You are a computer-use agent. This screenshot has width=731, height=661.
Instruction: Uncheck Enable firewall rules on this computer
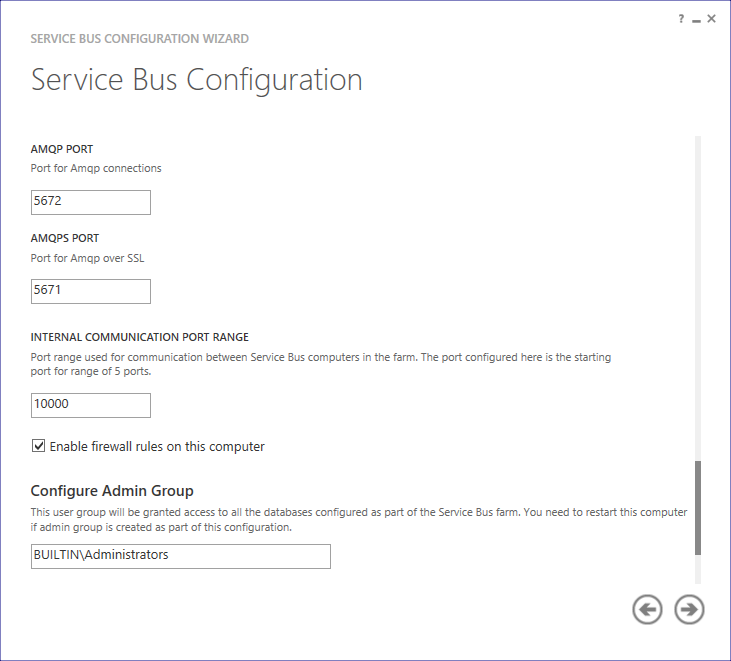coord(39,446)
